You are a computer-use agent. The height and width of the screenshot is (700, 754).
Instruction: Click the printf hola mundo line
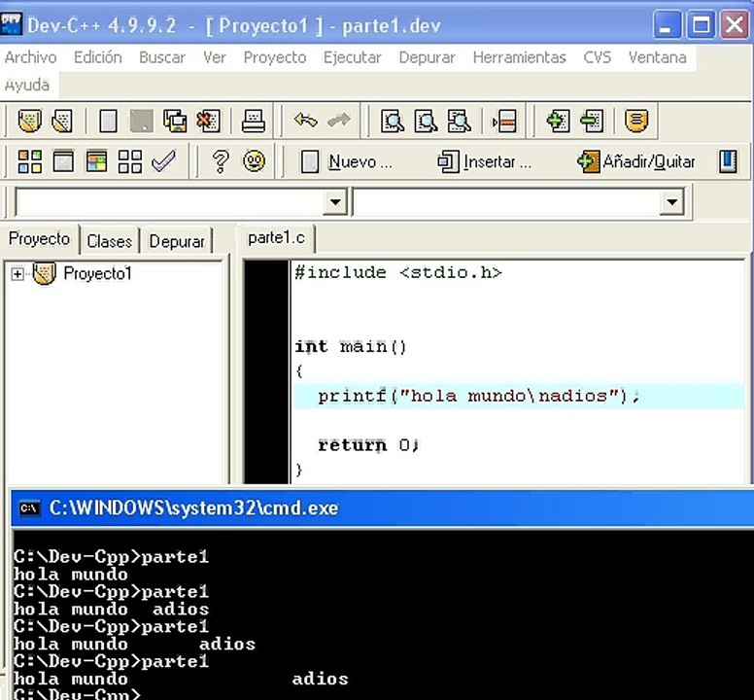click(478, 396)
